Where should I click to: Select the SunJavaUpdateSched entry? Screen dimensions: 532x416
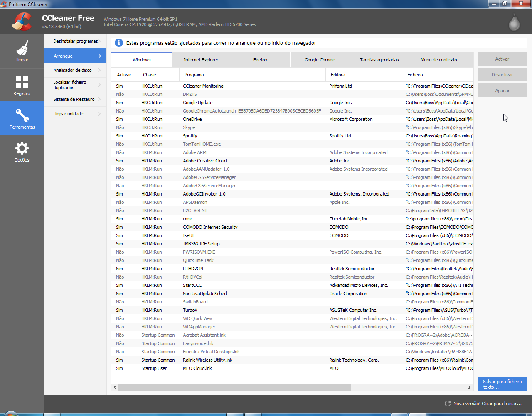(x=292, y=294)
